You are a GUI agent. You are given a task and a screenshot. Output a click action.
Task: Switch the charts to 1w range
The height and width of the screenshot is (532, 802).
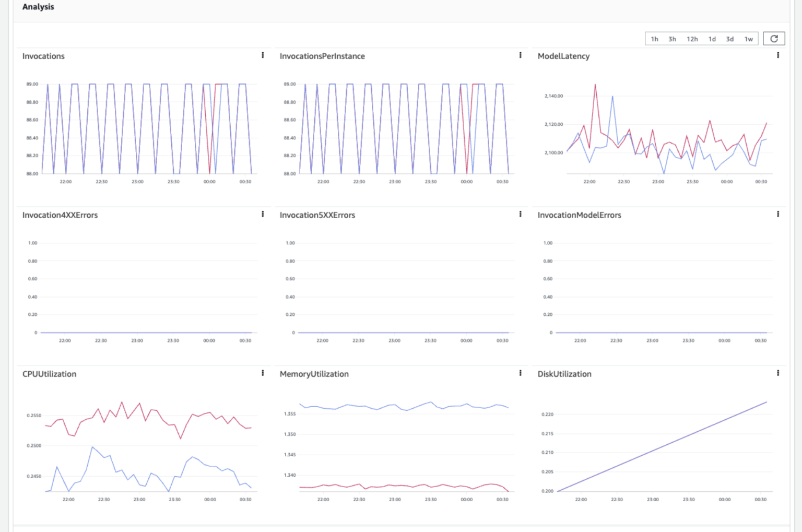748,39
